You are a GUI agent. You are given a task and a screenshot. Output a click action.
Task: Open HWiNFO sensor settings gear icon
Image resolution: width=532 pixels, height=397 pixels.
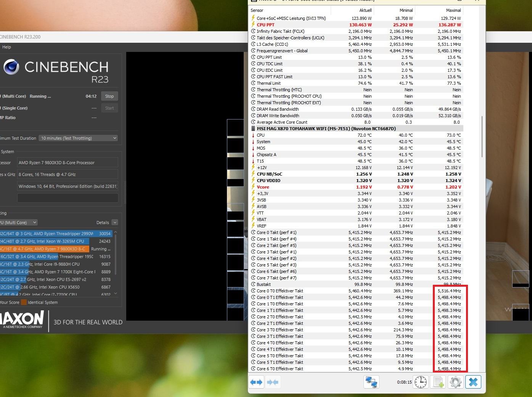tap(456, 382)
